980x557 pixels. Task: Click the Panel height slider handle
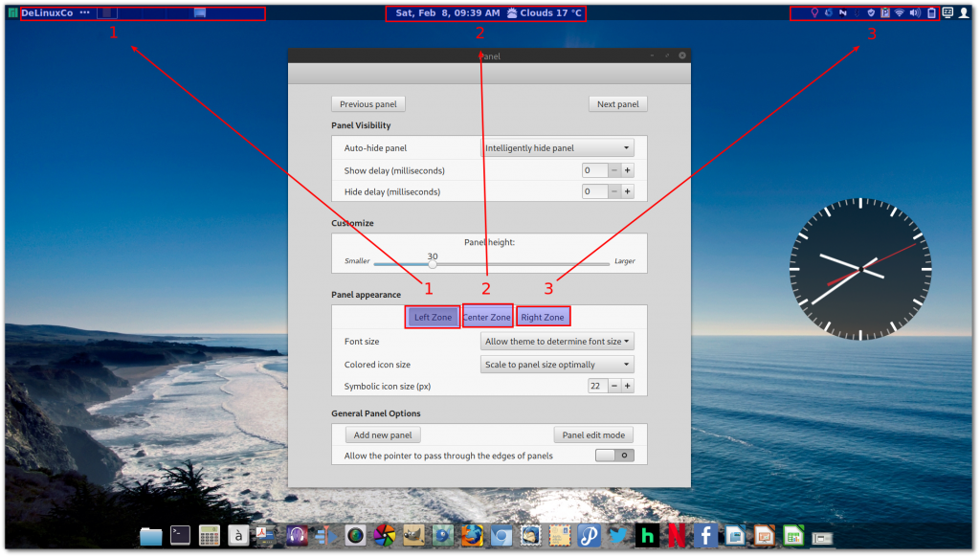click(433, 264)
